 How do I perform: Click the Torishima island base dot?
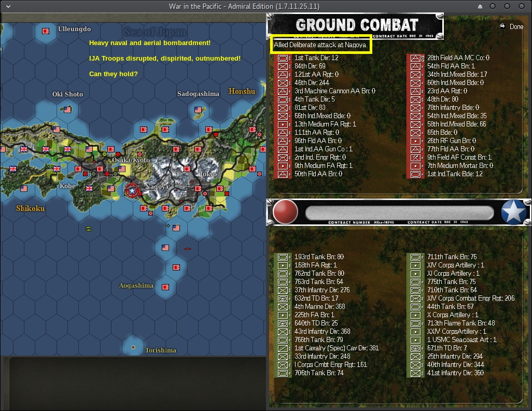click(x=133, y=347)
